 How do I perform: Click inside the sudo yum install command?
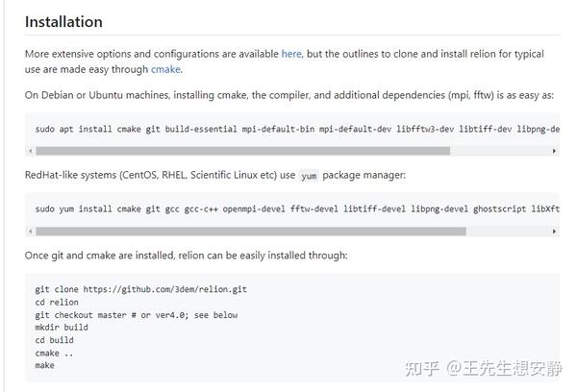point(297,208)
